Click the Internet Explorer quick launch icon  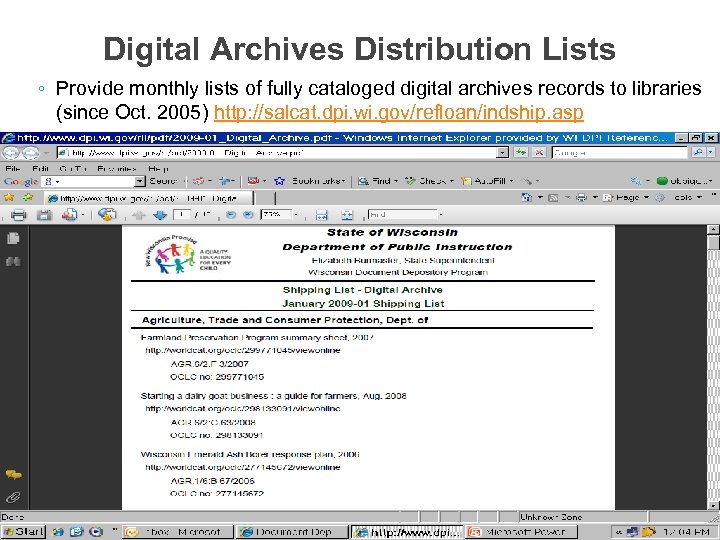click(57, 532)
